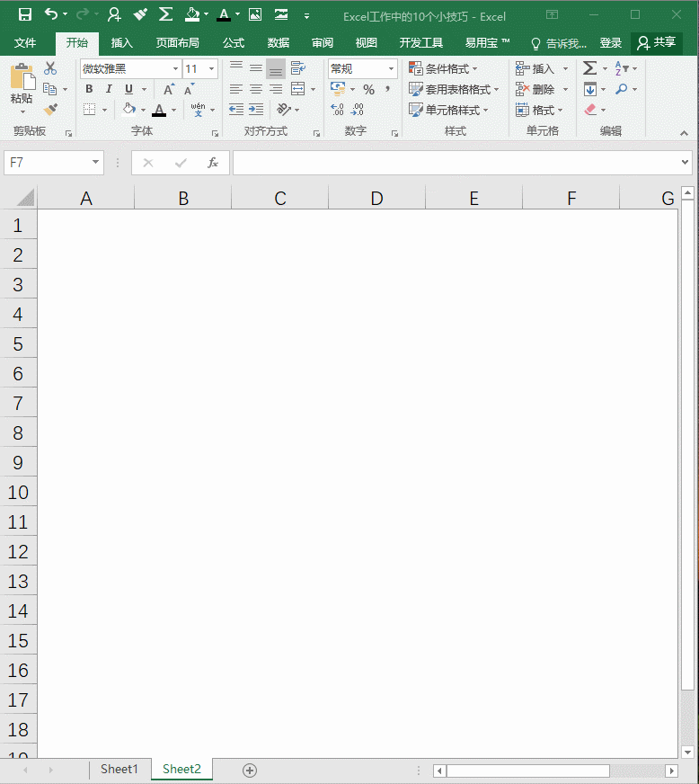Click the Select All corner triangle
The height and width of the screenshot is (784, 699).
point(25,198)
